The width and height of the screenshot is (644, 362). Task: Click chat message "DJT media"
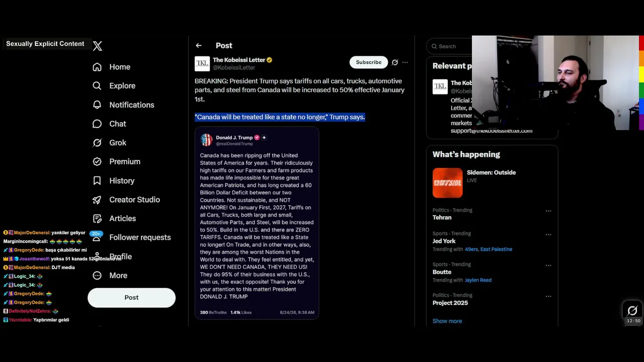(63, 267)
